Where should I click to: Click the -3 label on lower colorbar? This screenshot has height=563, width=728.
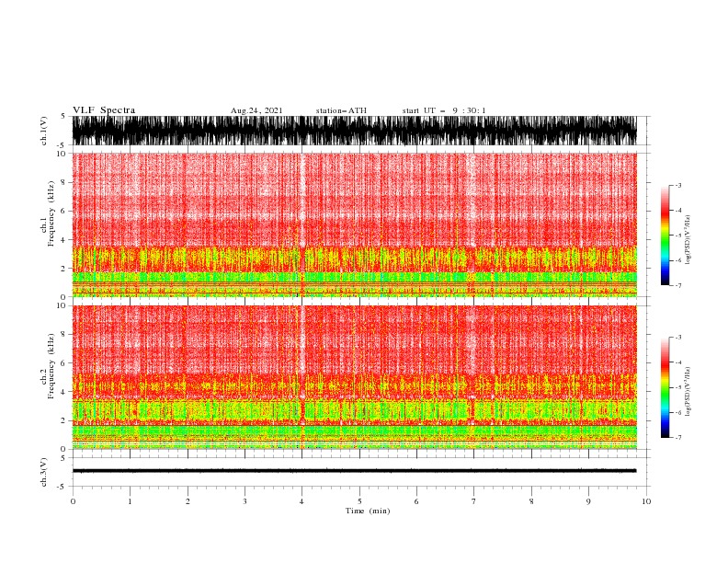click(678, 338)
